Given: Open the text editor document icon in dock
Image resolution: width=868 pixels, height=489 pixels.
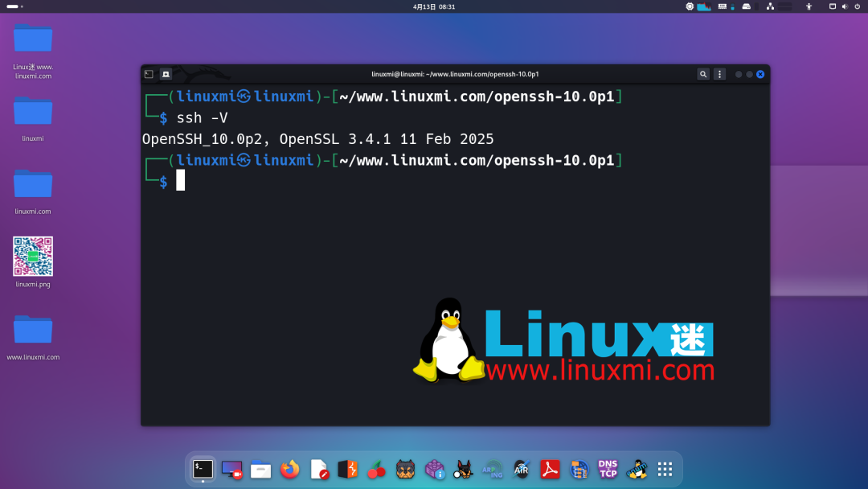Looking at the screenshot, I should point(319,470).
